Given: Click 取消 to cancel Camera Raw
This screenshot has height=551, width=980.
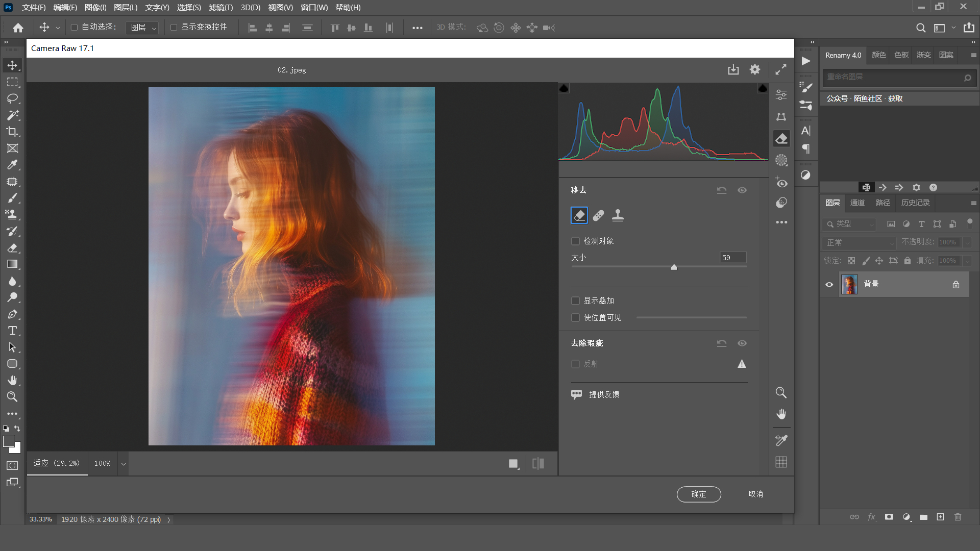Looking at the screenshot, I should coord(755,494).
